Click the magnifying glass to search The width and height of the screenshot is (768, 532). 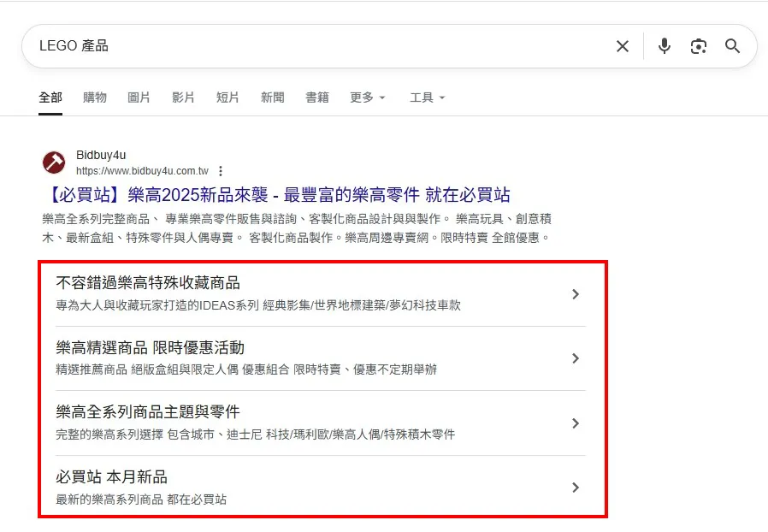pyautogui.click(x=732, y=46)
